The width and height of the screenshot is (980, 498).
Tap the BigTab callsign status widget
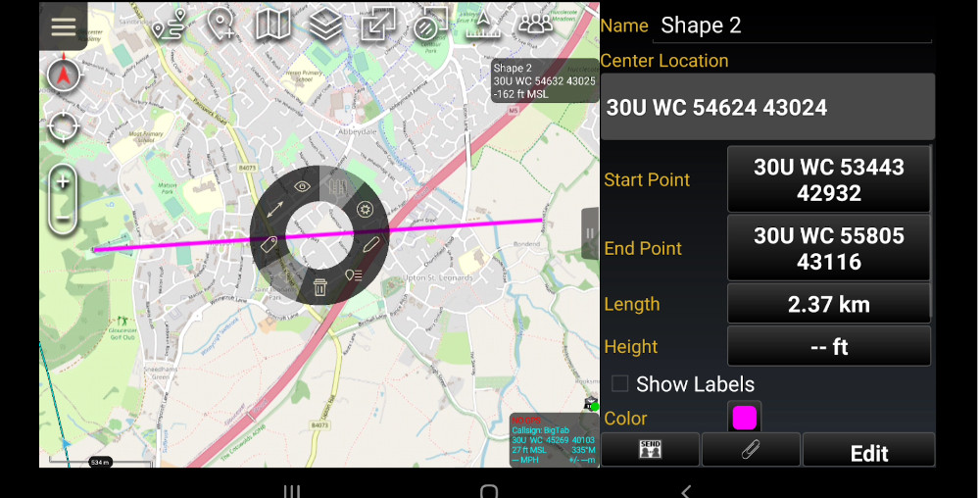[554, 440]
